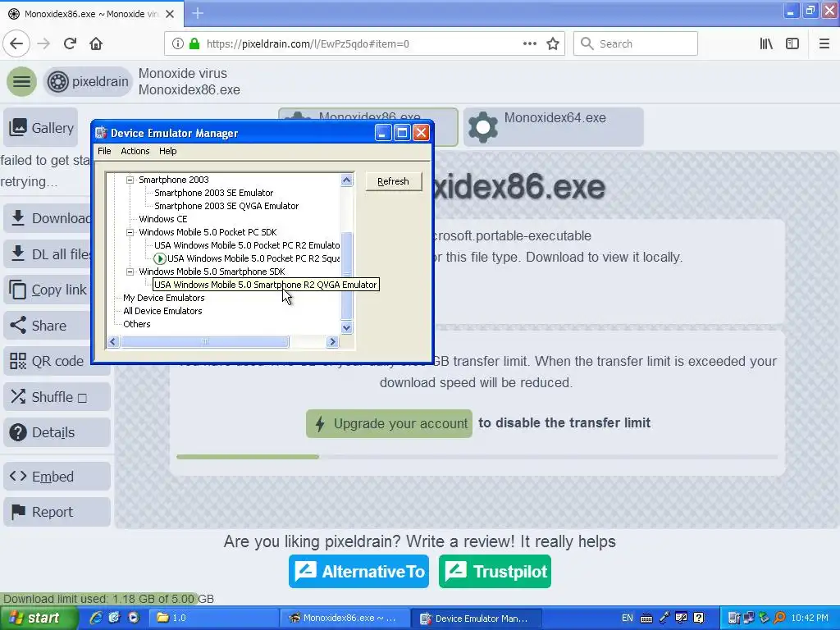Select Smartphone 2003 SE QVGA Emulator
This screenshot has width=840, height=630.
(x=226, y=206)
